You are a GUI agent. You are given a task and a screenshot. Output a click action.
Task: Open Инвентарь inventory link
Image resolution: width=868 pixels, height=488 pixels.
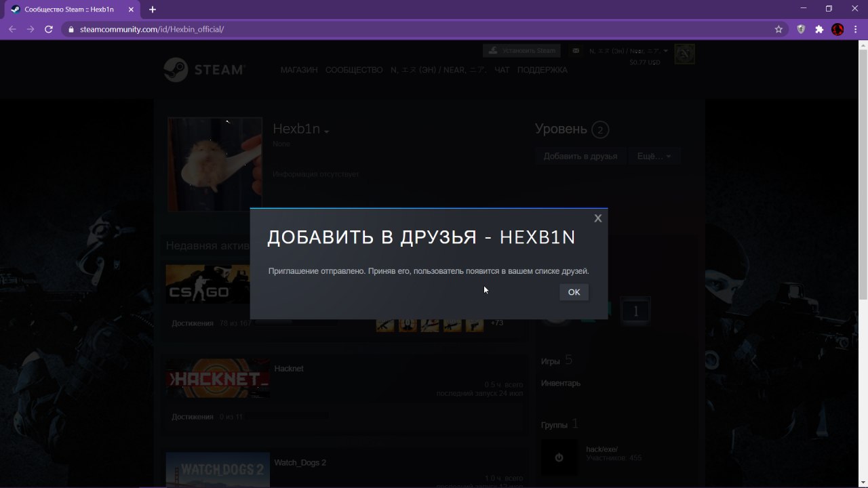(561, 383)
